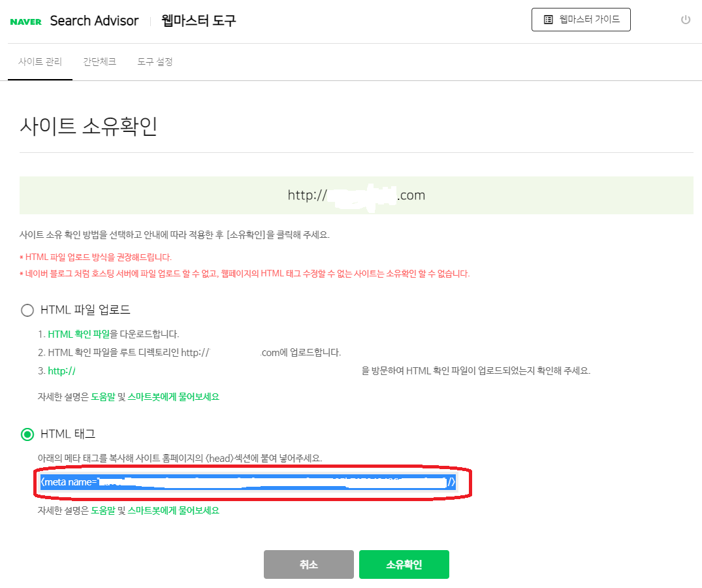702x588 pixels.
Task: Select the HTML 파일 업로드 verification method
Action: point(27,310)
